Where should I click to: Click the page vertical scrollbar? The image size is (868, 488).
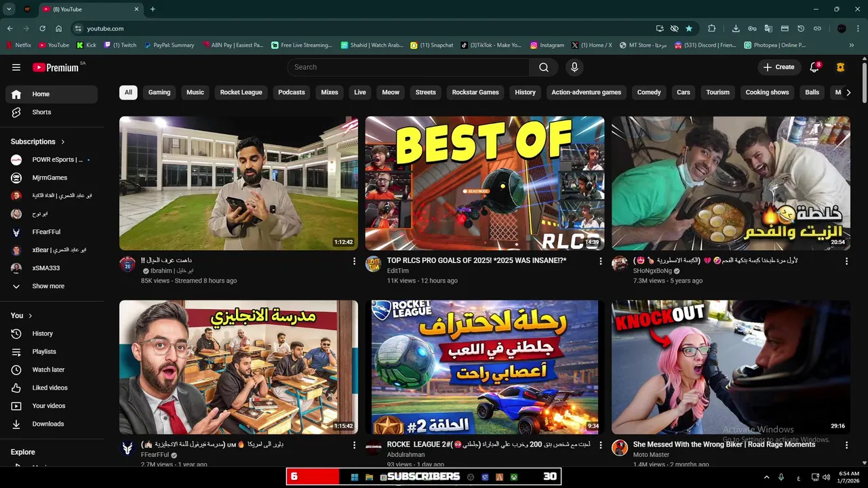click(864, 81)
